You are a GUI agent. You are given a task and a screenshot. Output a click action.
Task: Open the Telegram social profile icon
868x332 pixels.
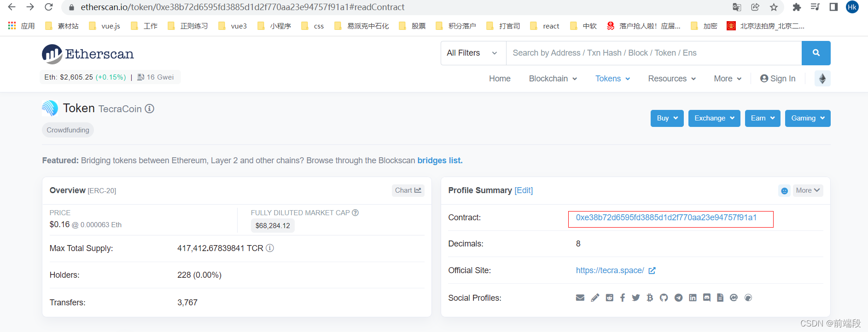click(x=678, y=298)
